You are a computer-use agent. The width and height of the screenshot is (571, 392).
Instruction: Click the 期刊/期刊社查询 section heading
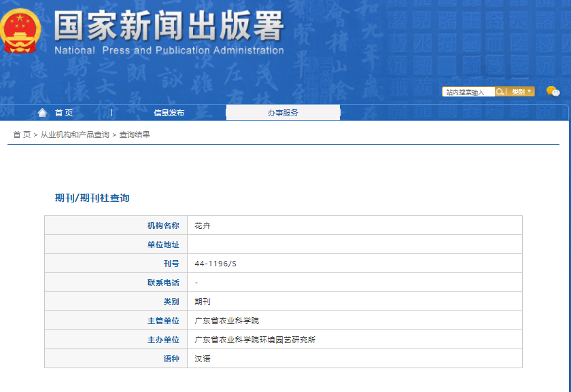click(x=92, y=198)
